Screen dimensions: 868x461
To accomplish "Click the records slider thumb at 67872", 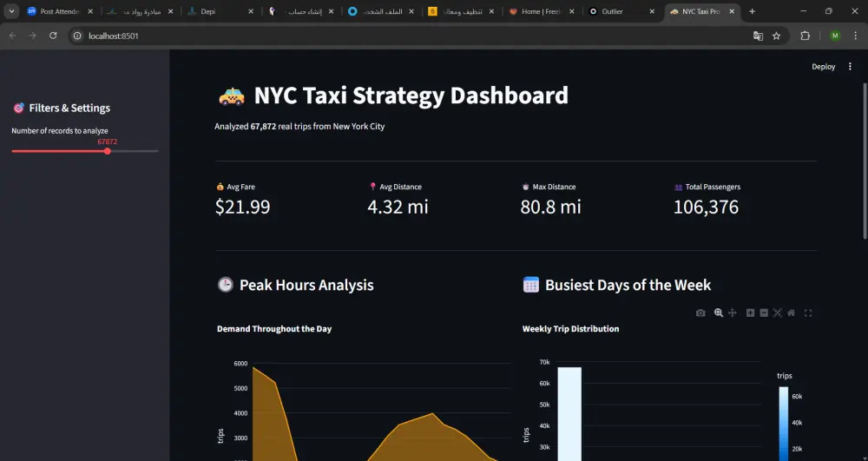I will point(108,151).
